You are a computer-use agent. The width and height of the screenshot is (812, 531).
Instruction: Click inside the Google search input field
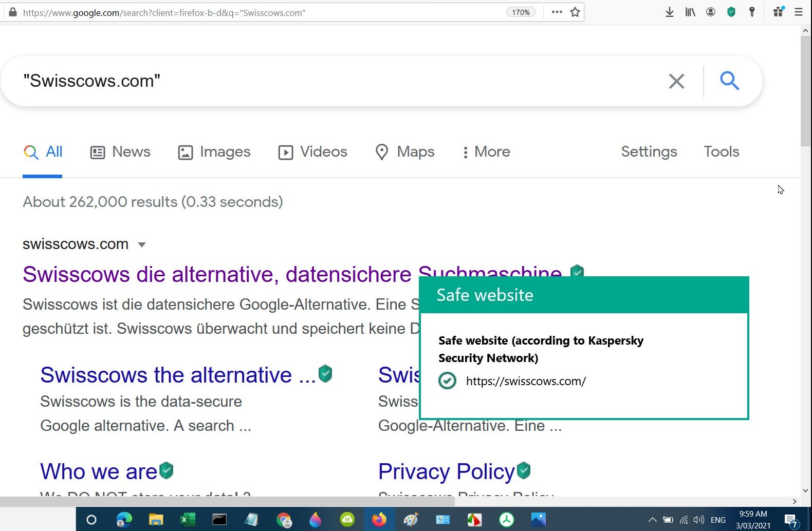339,81
